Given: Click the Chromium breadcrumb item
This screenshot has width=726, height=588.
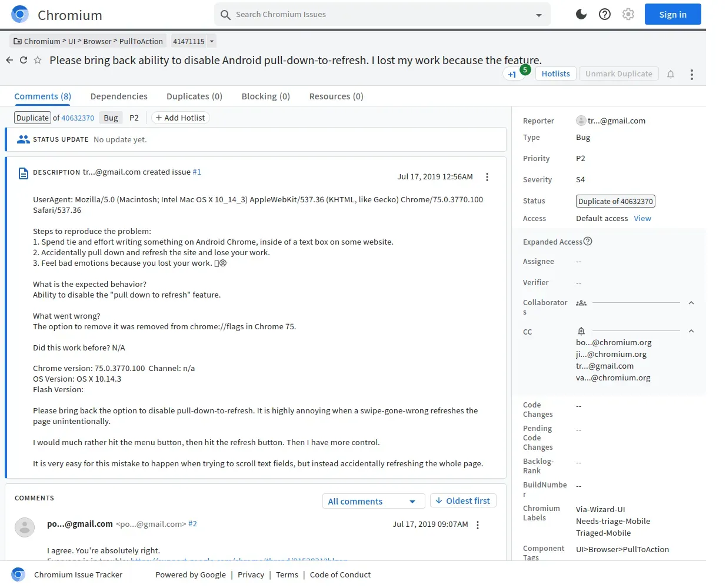Looking at the screenshot, I should (42, 41).
